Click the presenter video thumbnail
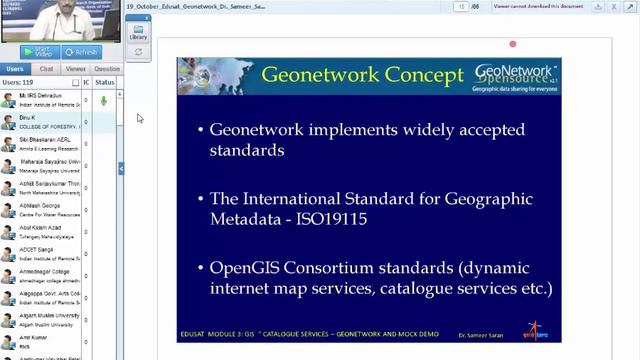Viewport: 640px width, 360px height. click(61, 21)
